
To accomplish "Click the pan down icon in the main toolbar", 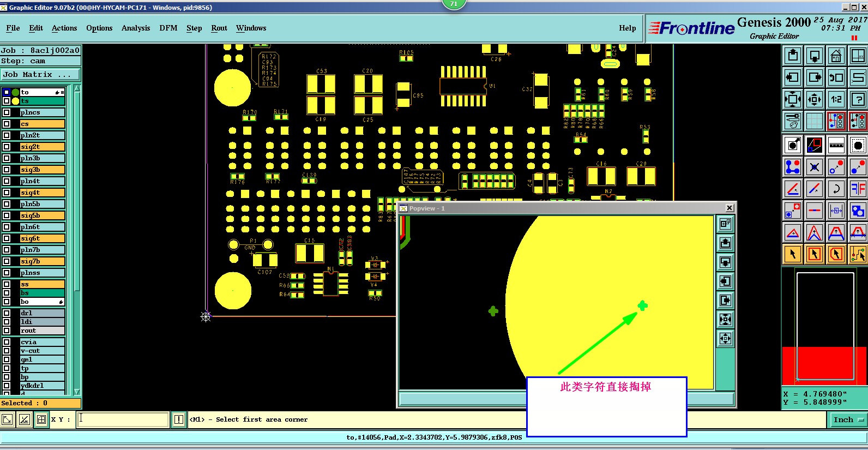I will pos(815,56).
